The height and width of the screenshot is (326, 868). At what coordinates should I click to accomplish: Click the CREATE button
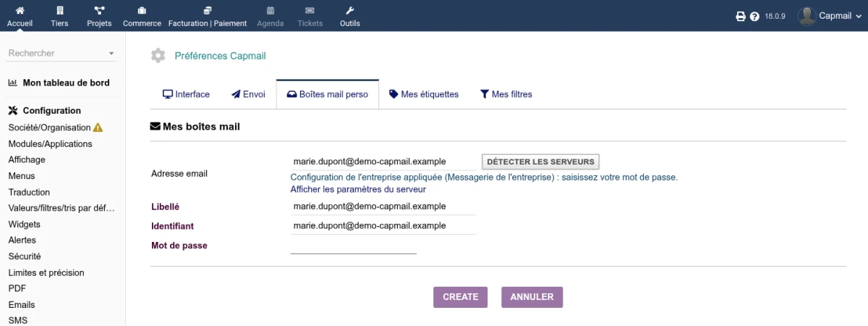coord(461,297)
